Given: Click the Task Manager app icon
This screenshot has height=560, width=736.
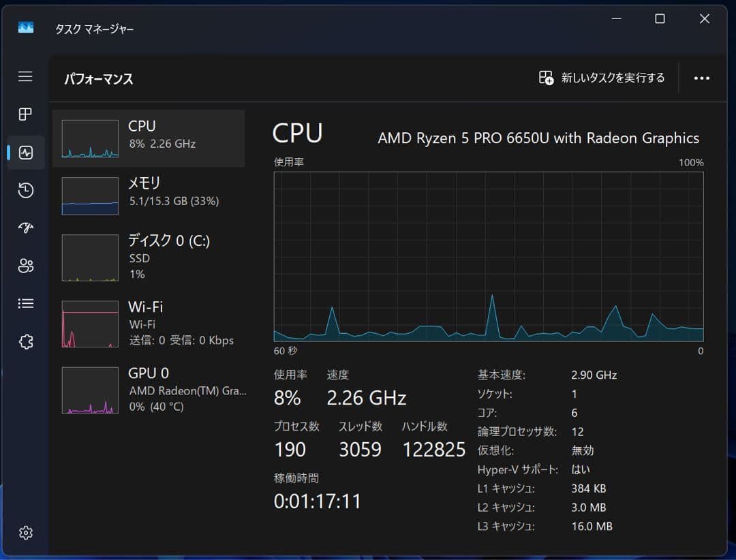Looking at the screenshot, I should [26, 28].
